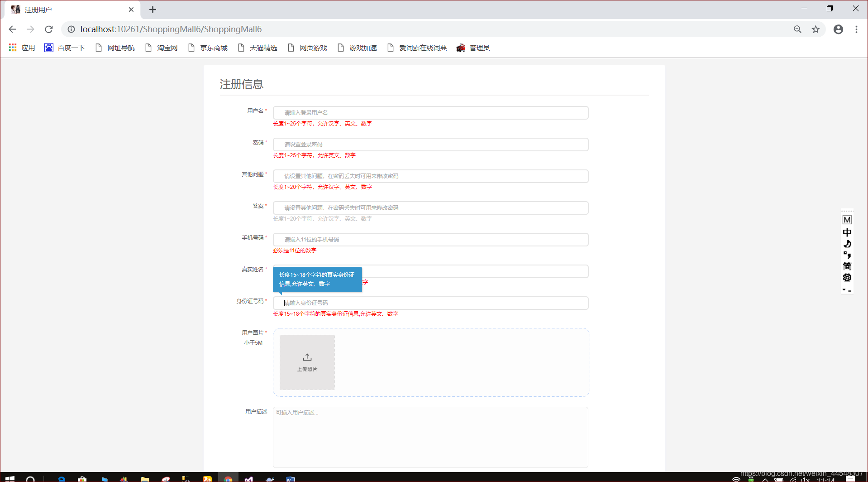Focus the 手机号码 input field
Image resolution: width=868 pixels, height=482 pixels.
(x=430, y=240)
